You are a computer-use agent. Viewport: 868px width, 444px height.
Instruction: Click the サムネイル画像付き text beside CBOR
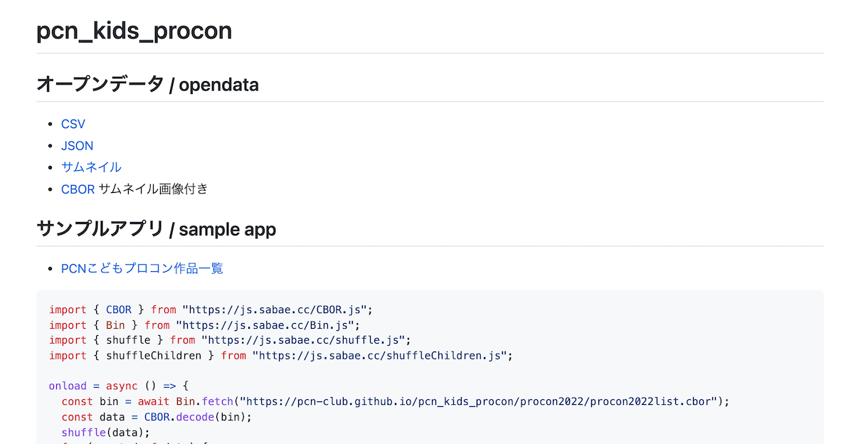click(153, 189)
